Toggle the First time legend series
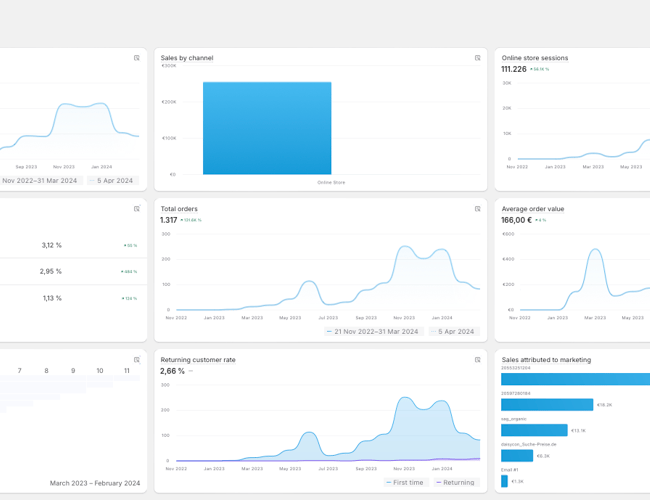 [x=404, y=482]
